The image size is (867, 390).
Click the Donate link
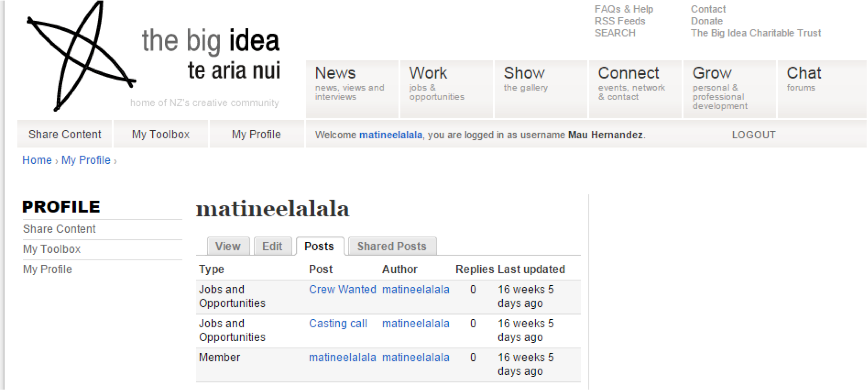[707, 21]
